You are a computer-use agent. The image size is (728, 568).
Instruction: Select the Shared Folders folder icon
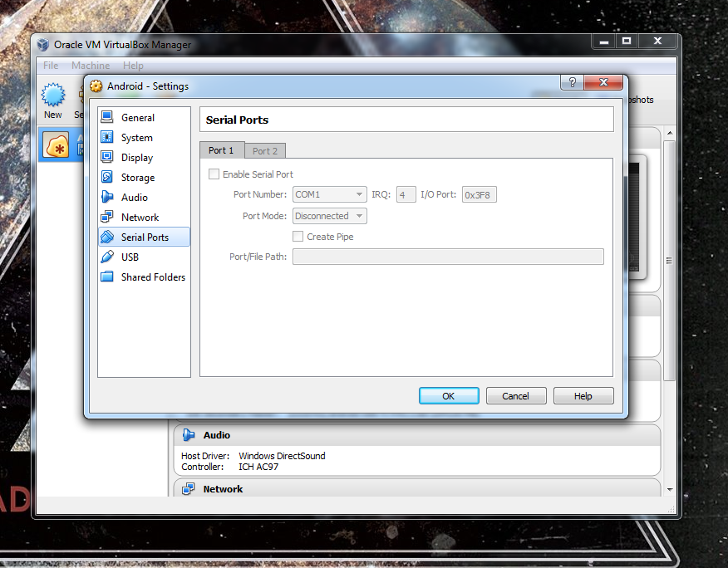[106, 277]
